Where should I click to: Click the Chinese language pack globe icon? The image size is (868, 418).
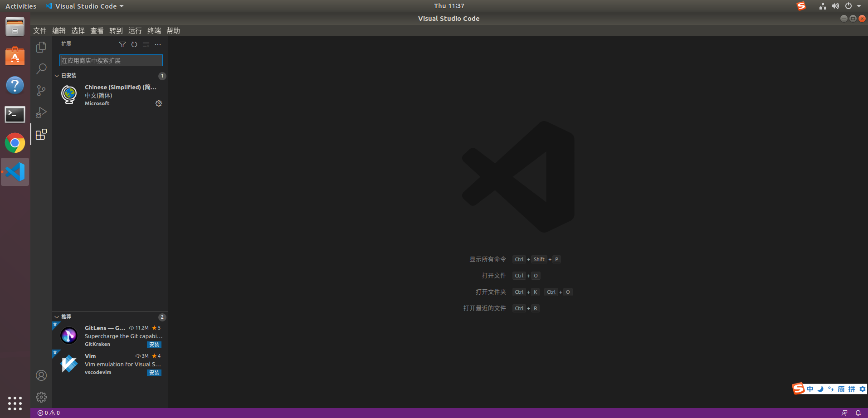[x=69, y=95]
